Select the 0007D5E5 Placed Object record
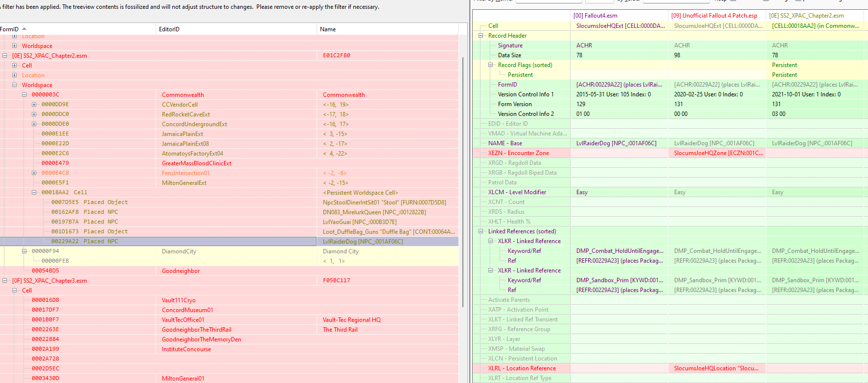 click(x=229, y=203)
